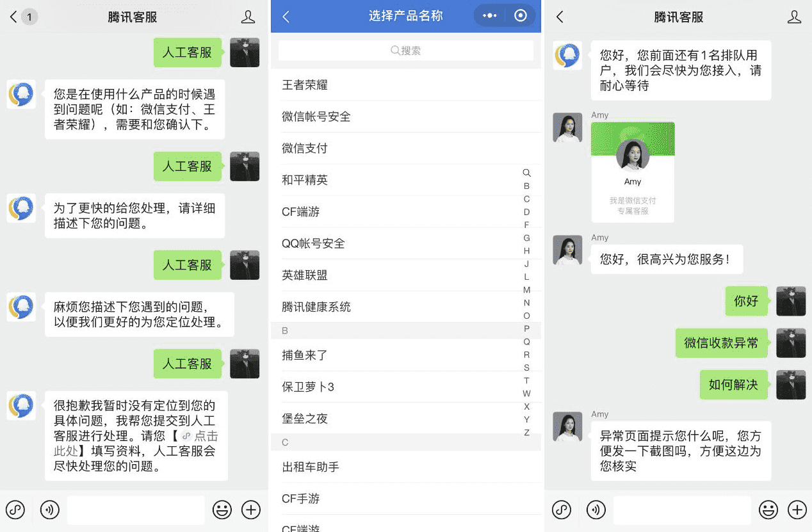Open the right chat's contact profile icon
The height and width of the screenshot is (532, 812).
pos(794,17)
